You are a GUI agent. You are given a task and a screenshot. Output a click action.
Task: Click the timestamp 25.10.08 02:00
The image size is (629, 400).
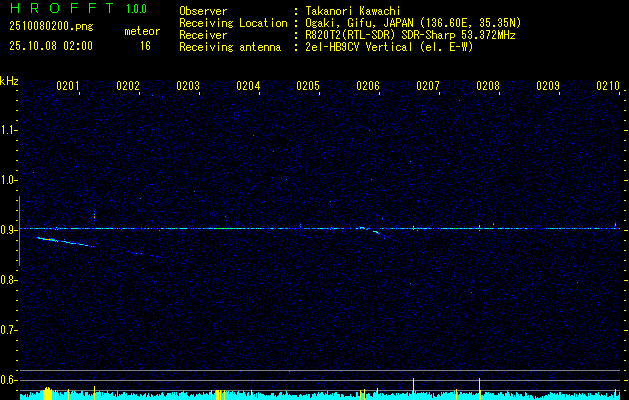click(51, 46)
